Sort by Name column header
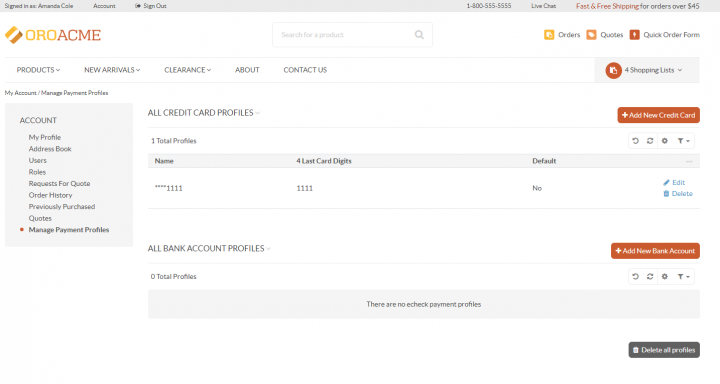This screenshot has height=384, width=720. (x=164, y=161)
